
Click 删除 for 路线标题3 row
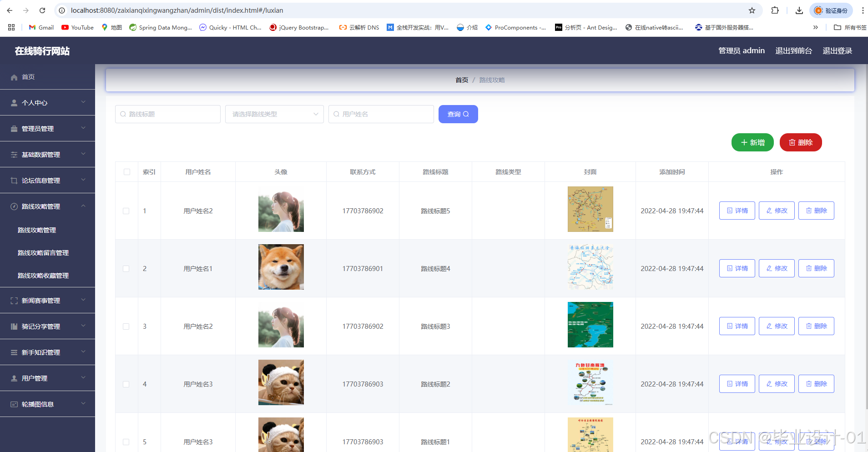(816, 326)
